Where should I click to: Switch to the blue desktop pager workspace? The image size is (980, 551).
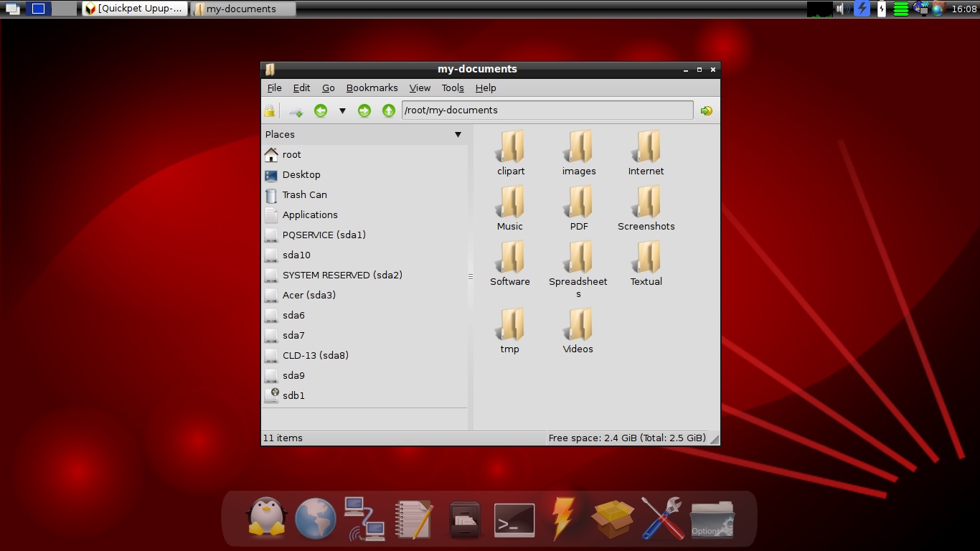tap(38, 9)
